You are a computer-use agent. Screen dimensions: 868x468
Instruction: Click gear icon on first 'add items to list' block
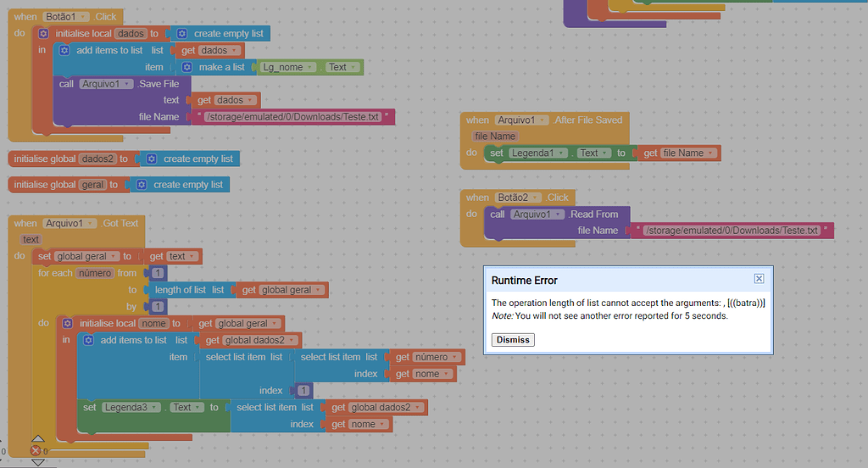point(64,50)
